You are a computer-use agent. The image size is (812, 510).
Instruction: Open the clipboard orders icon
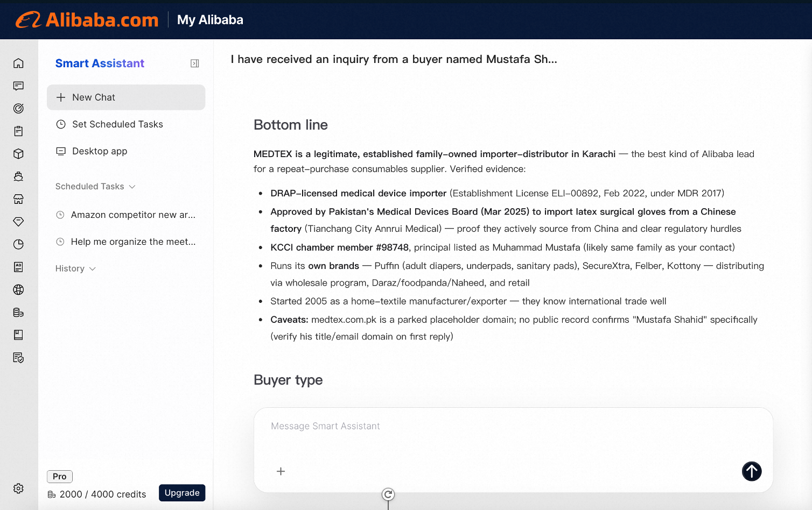[18, 131]
